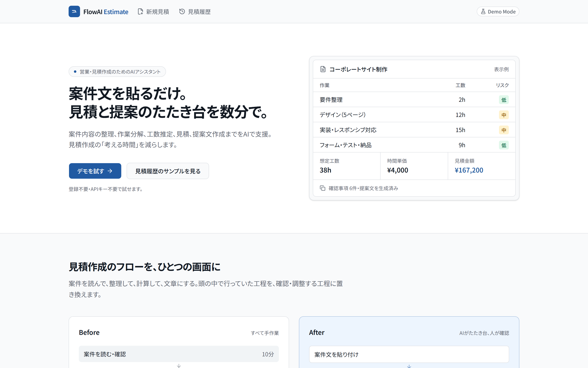Click the ¥4,000 時間単価 value
The image size is (588, 368).
tap(398, 170)
